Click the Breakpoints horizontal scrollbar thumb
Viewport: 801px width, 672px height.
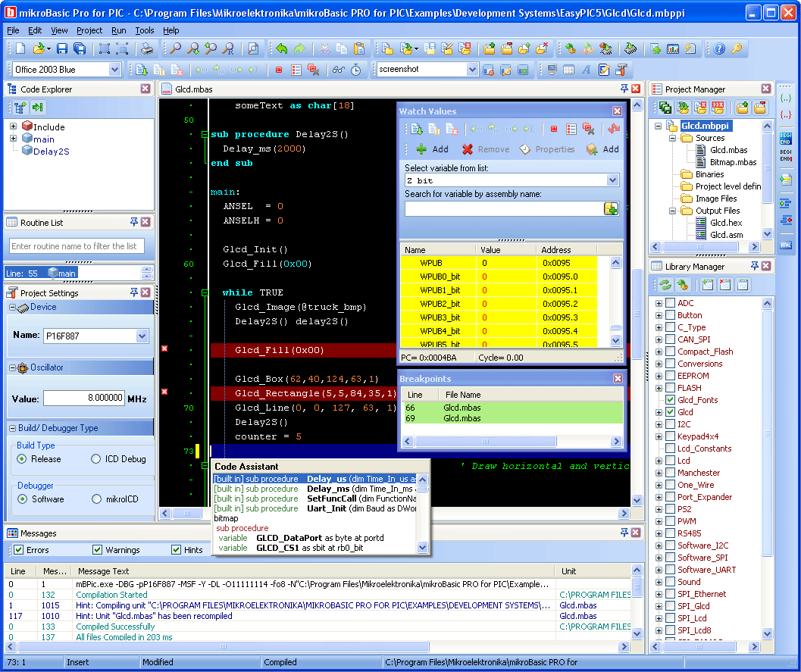(485, 441)
